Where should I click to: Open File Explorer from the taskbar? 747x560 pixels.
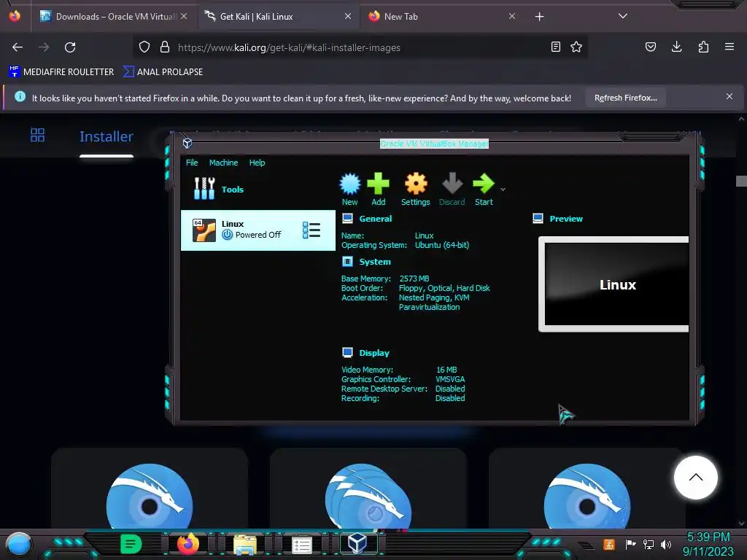pyautogui.click(x=245, y=545)
